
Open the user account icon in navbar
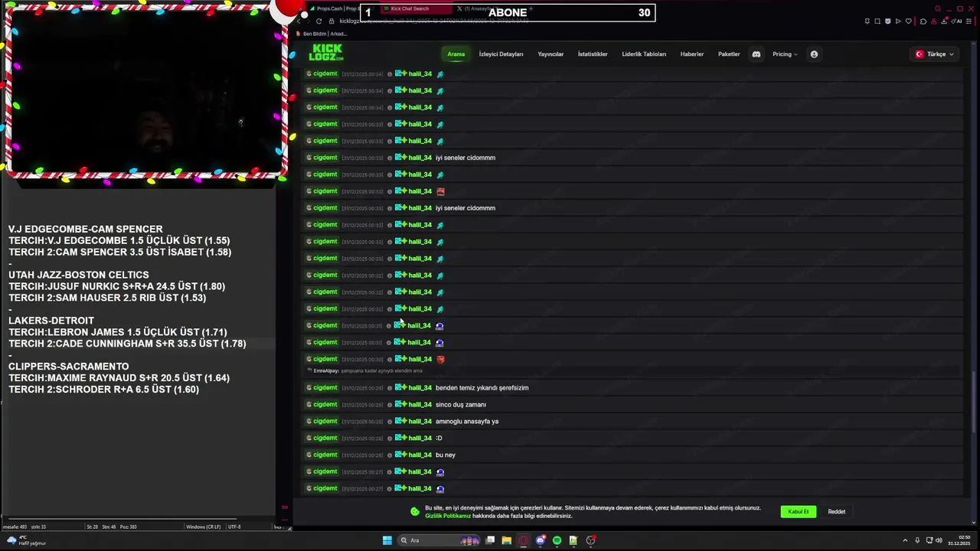click(814, 54)
